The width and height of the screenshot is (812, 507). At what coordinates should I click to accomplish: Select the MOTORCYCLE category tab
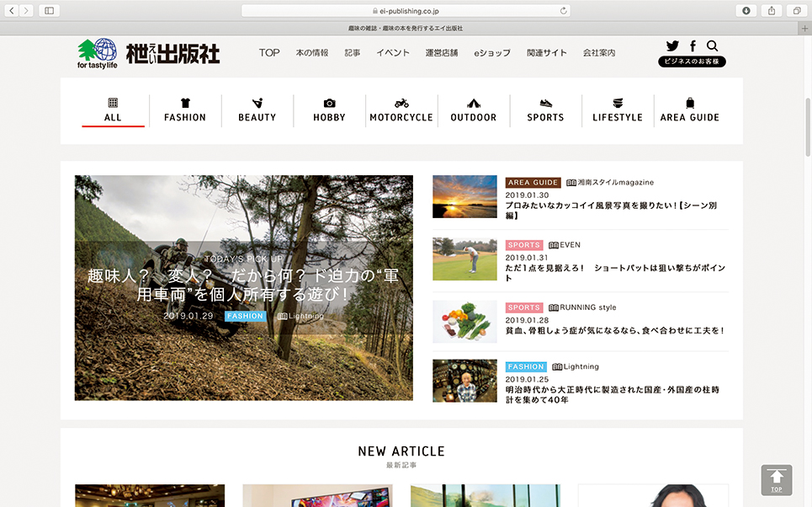[x=401, y=110]
